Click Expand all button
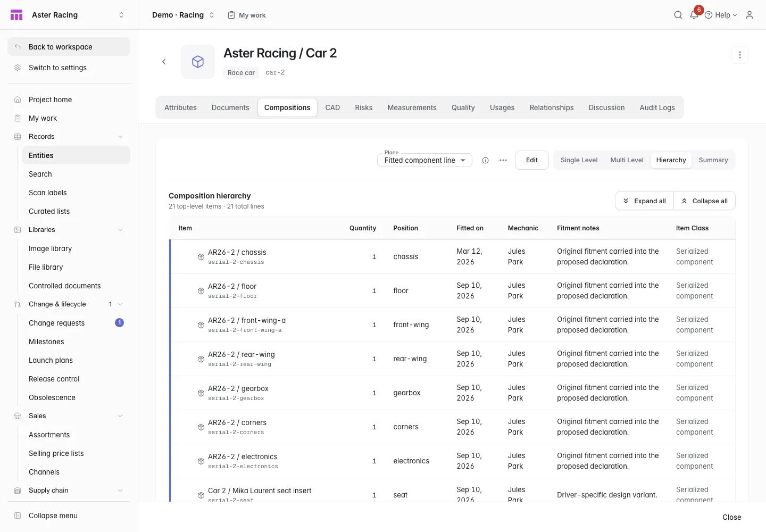Viewport: 766px width, 532px height. tap(644, 201)
